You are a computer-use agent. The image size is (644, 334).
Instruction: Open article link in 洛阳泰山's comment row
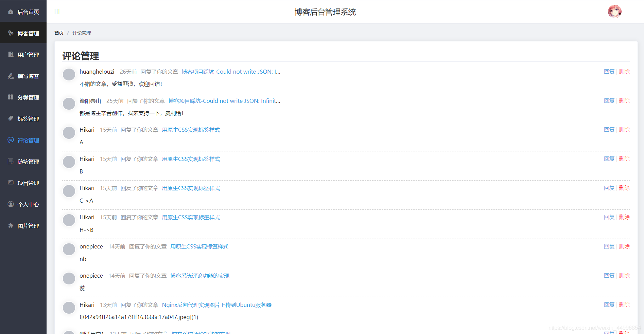click(224, 101)
